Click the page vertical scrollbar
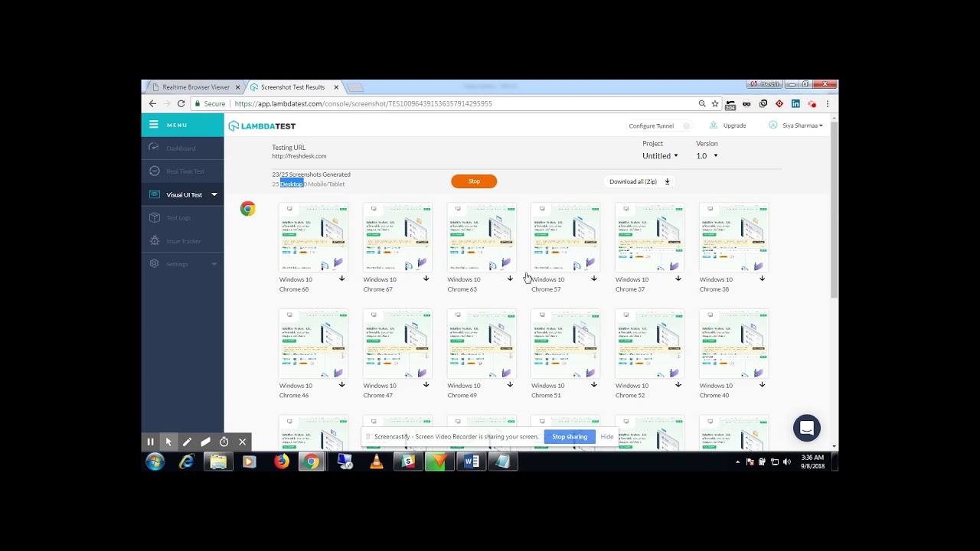The width and height of the screenshot is (980, 551). (x=834, y=209)
